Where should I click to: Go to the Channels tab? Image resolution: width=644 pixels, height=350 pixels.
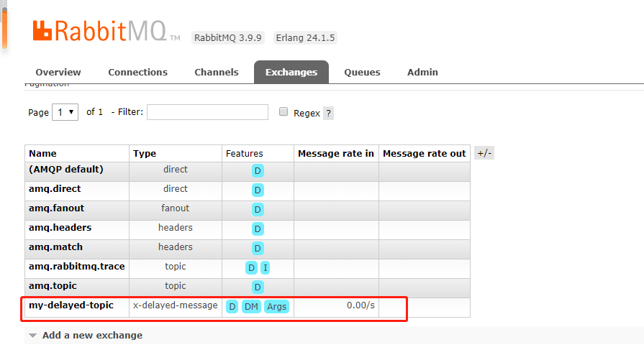(x=217, y=72)
